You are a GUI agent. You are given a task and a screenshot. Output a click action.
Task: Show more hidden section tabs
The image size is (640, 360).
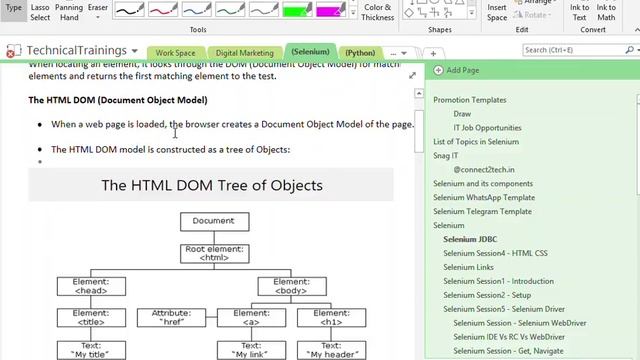398,53
